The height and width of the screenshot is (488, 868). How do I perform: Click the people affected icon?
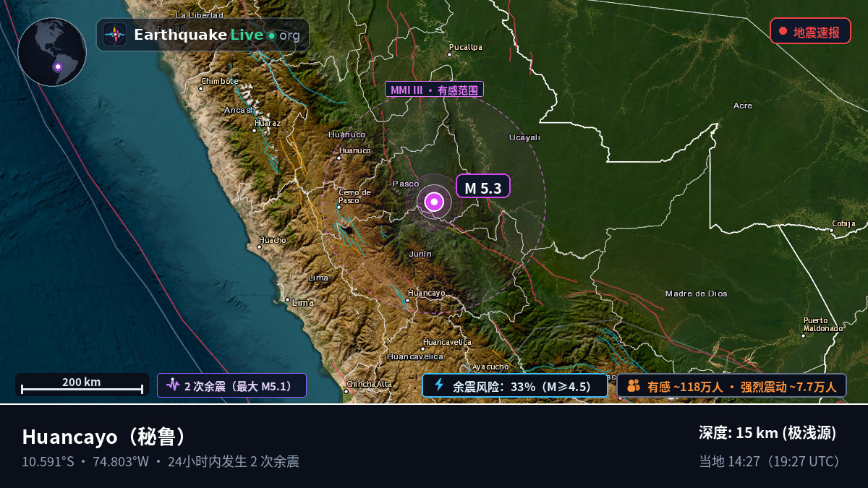click(x=634, y=385)
